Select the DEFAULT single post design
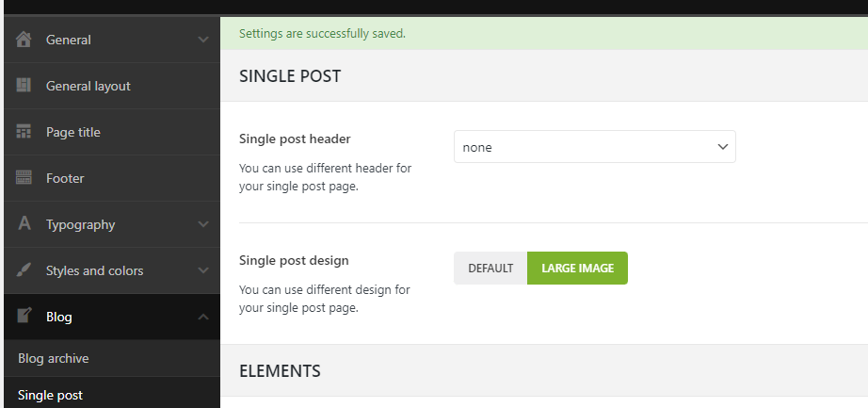868x408 pixels. point(490,268)
